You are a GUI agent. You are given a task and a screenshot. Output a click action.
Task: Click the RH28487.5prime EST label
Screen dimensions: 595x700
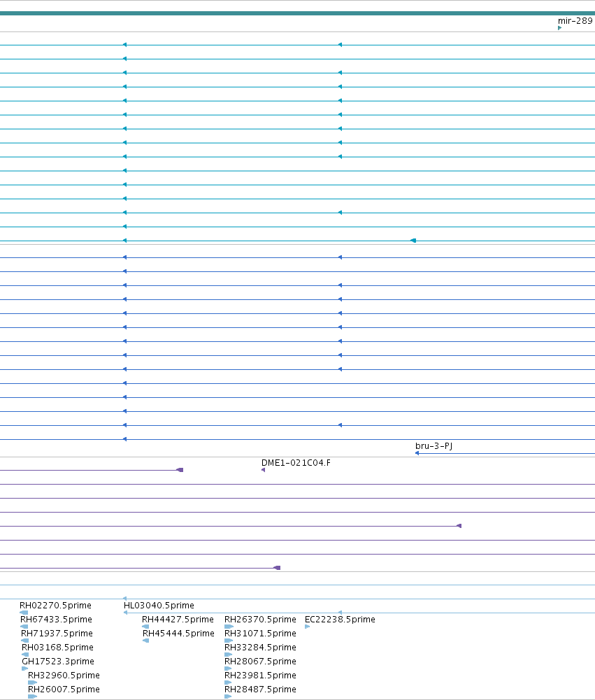[260, 690]
